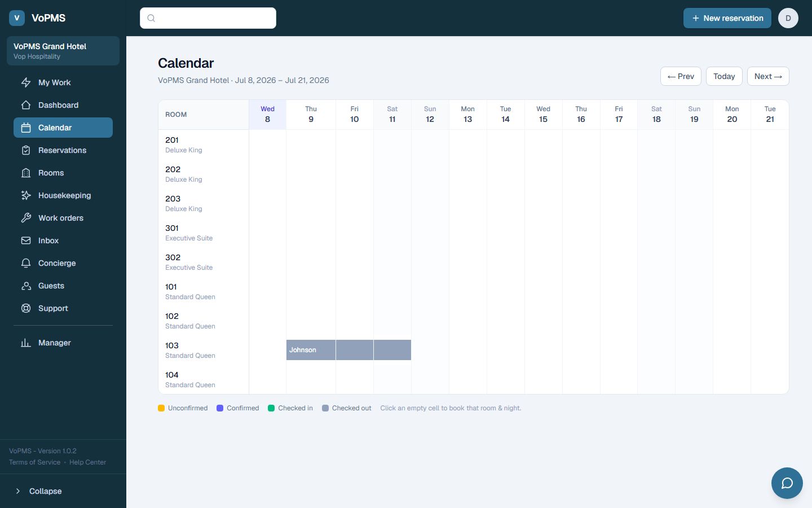
Task: Click the Fri 10 date header
Action: [x=355, y=115]
